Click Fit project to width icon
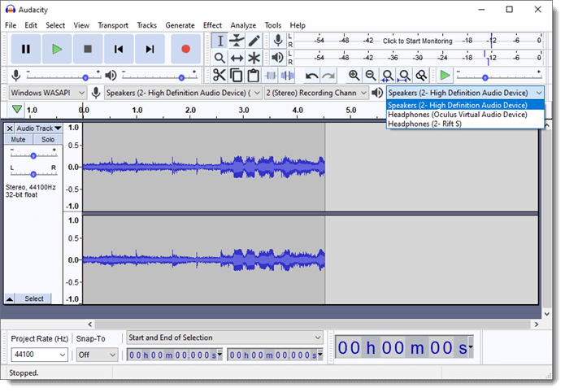565x392 pixels. click(405, 76)
